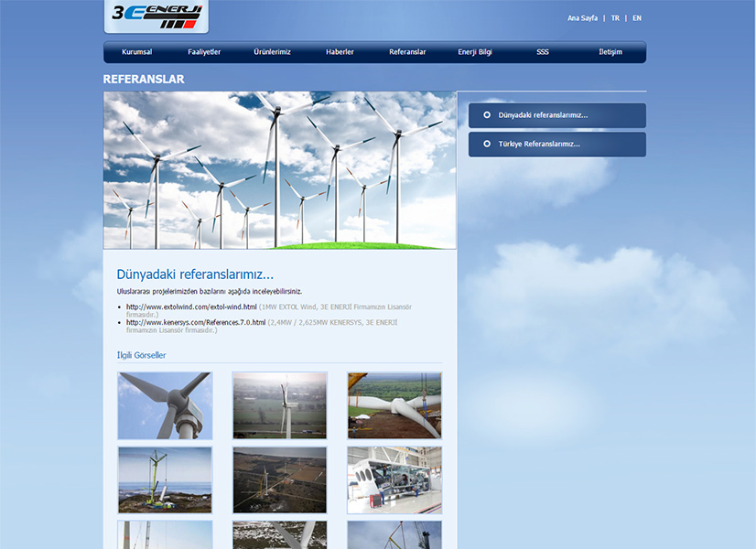Navigate to Enerji Bilgi page
756x549 pixels.
coord(475,52)
